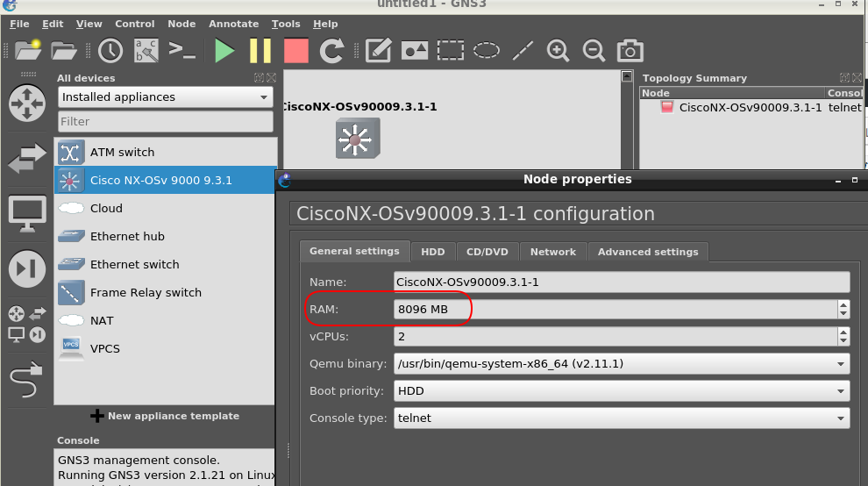This screenshot has width=868, height=486.
Task: Select the Insert a picture tool
Action: coord(415,50)
